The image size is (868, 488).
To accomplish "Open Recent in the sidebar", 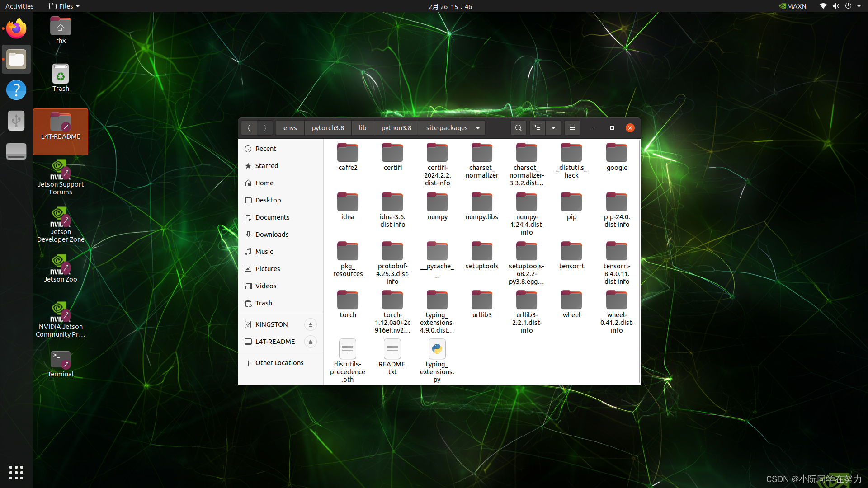I will tap(281, 149).
